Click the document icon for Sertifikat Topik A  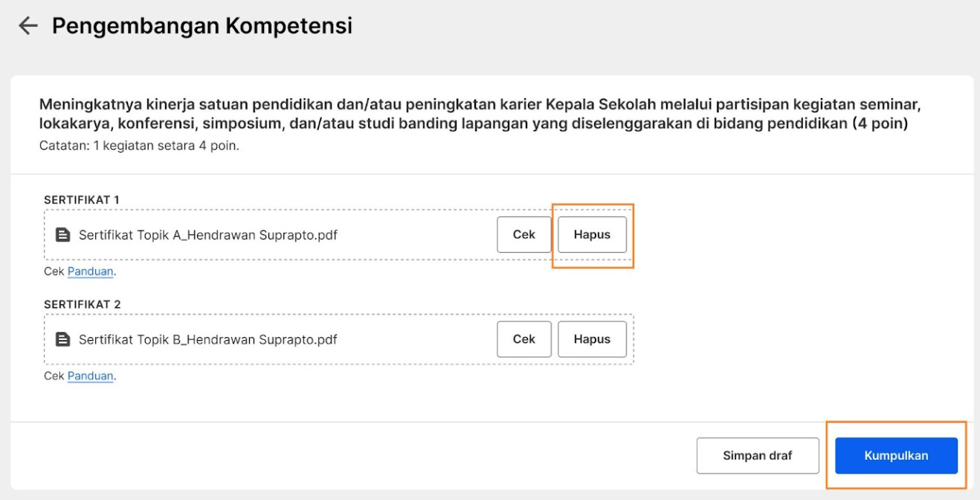point(63,235)
